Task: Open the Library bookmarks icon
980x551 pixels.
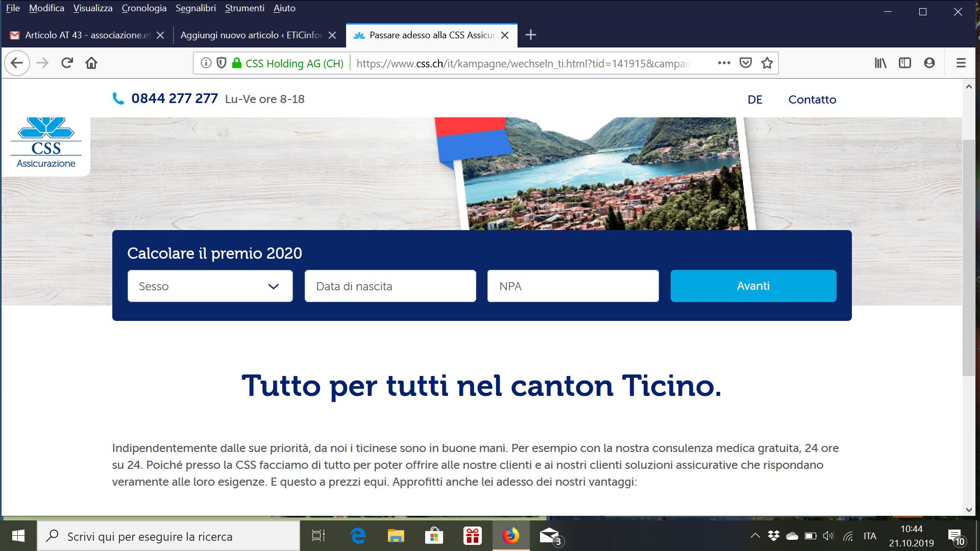Action: (x=880, y=63)
